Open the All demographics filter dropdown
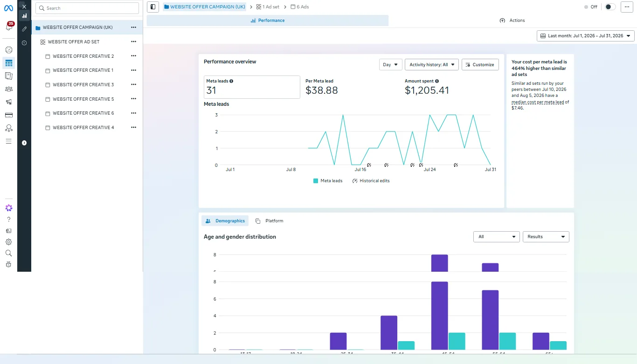Image resolution: width=637 pixels, height=364 pixels. 497,237
